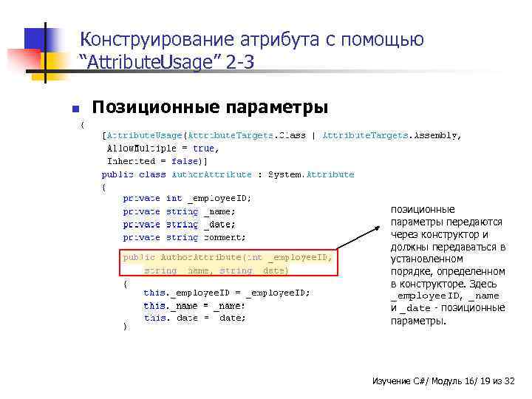Click the line 'private string _name;'
The height and width of the screenshot is (399, 532).
tap(179, 211)
